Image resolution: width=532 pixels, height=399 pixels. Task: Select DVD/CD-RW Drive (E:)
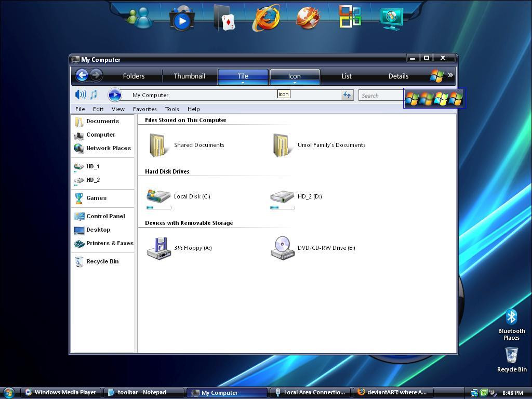click(313, 248)
